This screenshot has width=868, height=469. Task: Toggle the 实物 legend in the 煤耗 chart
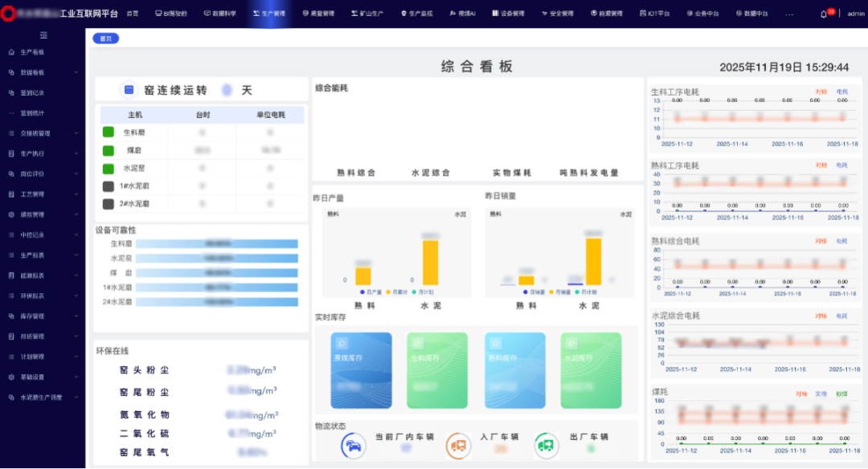coord(821,394)
